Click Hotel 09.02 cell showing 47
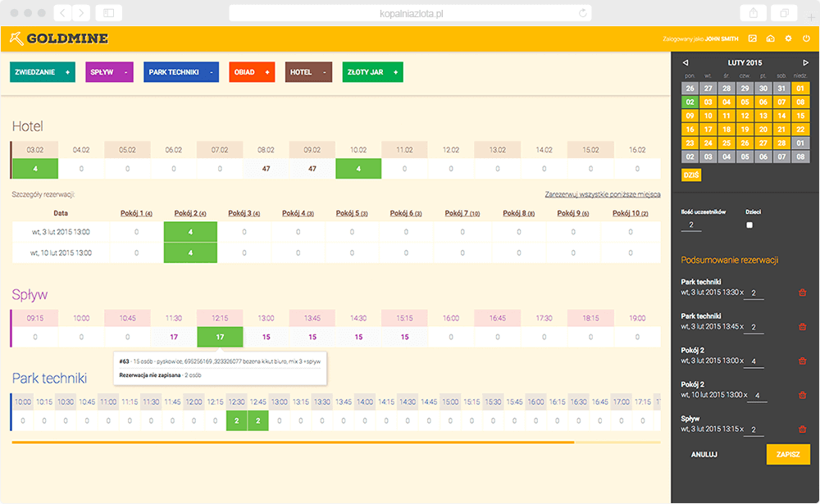The width and height of the screenshot is (820, 504). click(x=312, y=169)
